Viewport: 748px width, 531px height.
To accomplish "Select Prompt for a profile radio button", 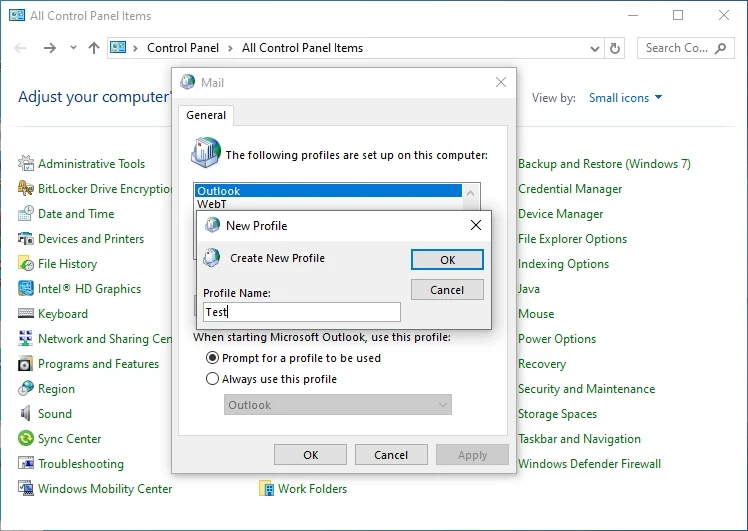I will (x=212, y=358).
